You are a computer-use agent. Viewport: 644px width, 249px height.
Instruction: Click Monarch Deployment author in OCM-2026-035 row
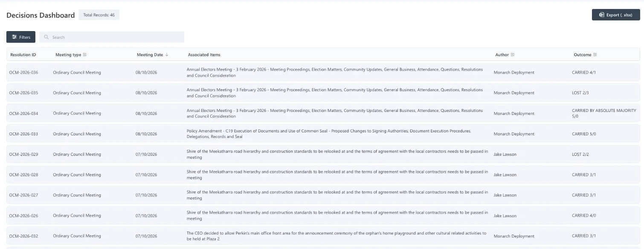[x=514, y=93]
